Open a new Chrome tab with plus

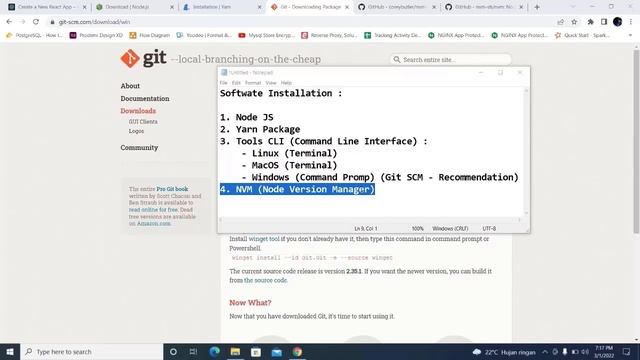point(537,7)
